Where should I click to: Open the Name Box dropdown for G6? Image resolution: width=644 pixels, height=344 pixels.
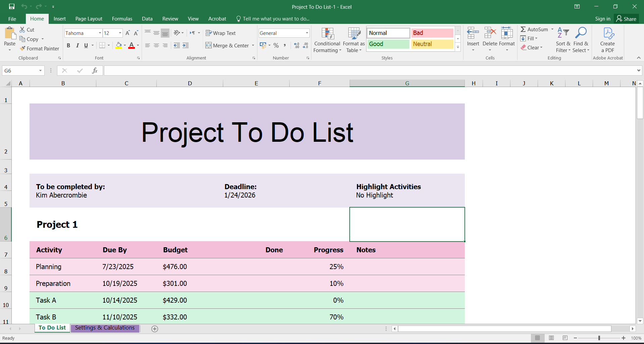point(40,71)
